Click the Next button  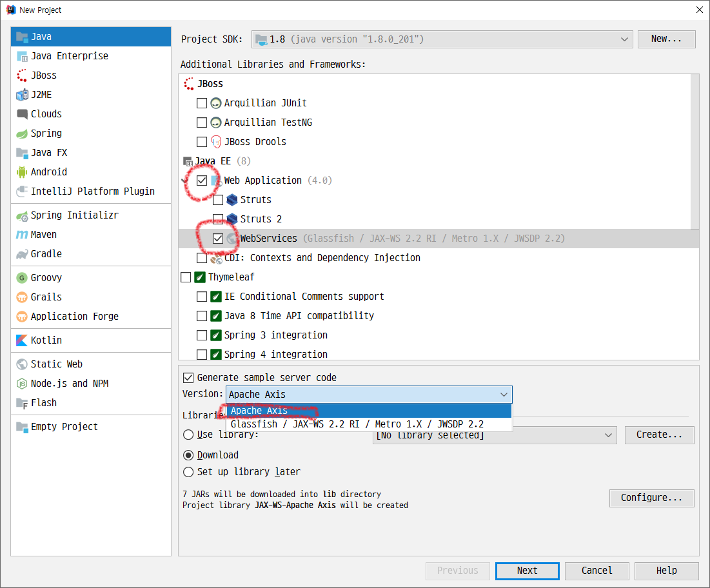pos(527,571)
